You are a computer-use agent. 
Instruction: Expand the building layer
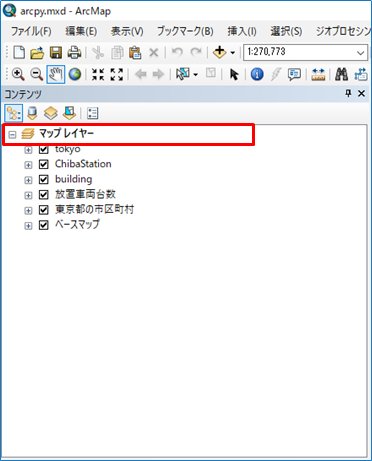click(28, 180)
